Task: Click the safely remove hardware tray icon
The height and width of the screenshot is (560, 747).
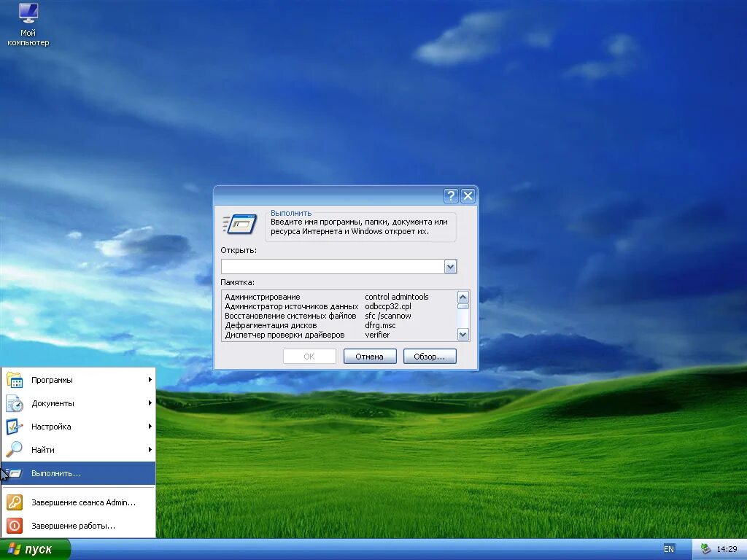Action: click(705, 549)
